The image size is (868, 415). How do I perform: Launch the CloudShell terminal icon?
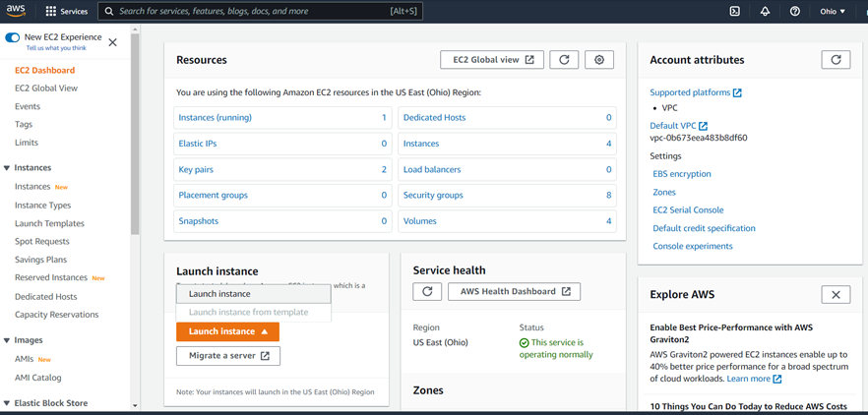pos(734,11)
